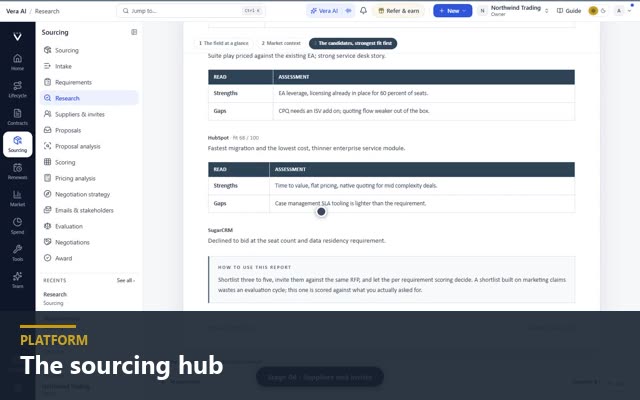Open the Sourcing overview in the sidebar
The height and width of the screenshot is (400, 640).
pos(89,50)
